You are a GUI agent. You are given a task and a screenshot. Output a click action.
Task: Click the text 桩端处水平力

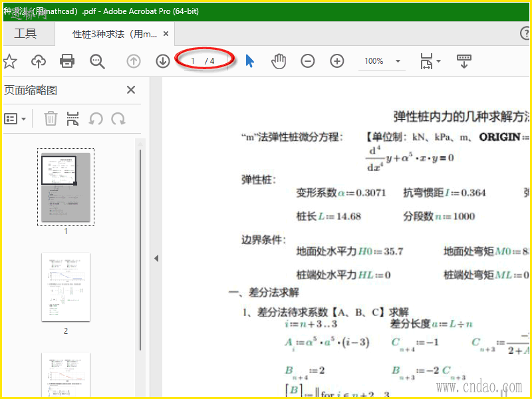click(x=327, y=275)
